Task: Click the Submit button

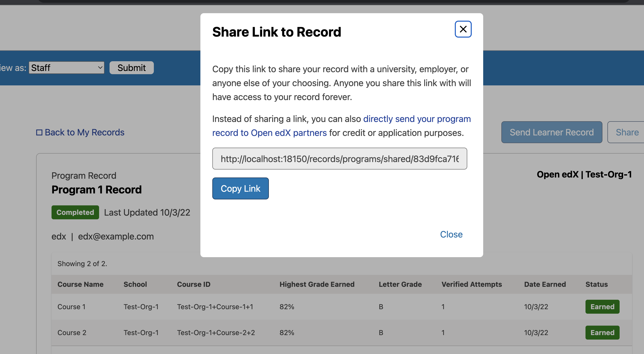Action: click(131, 68)
